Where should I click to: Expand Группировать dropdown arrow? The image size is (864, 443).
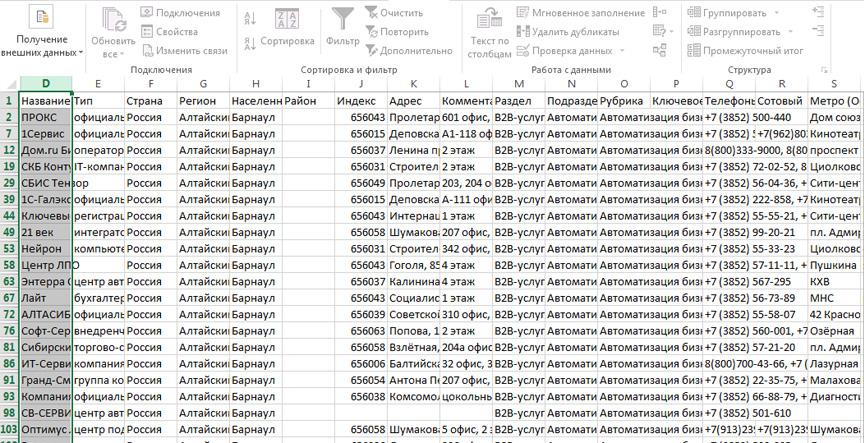click(776, 13)
